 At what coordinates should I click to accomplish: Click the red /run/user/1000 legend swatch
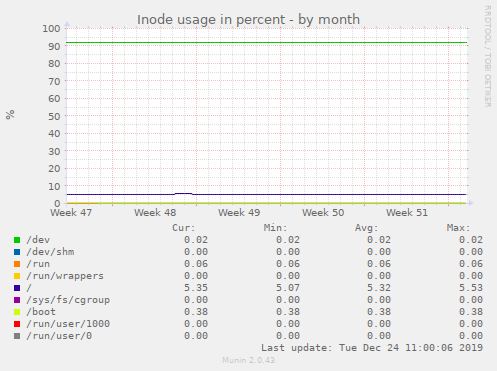(x=17, y=324)
